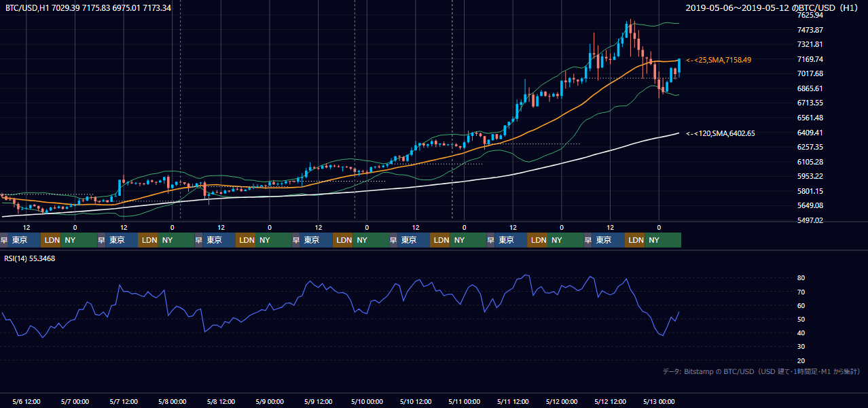Viewport: 868px width, 408px height.
Task: Click the 5/12 00:00 date label
Action: point(562,401)
